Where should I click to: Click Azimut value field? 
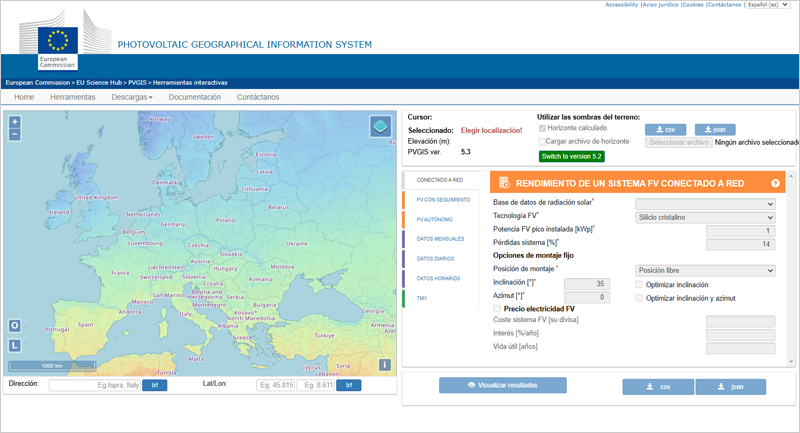(587, 297)
